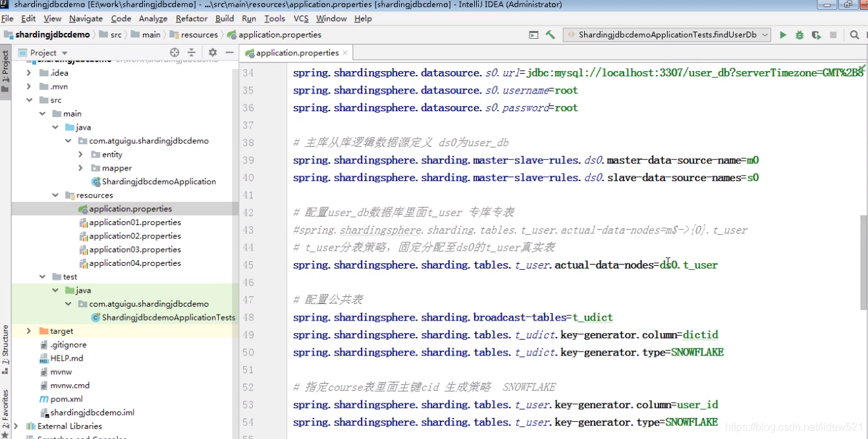Open the Build menu
The image size is (868, 439).
225,18
